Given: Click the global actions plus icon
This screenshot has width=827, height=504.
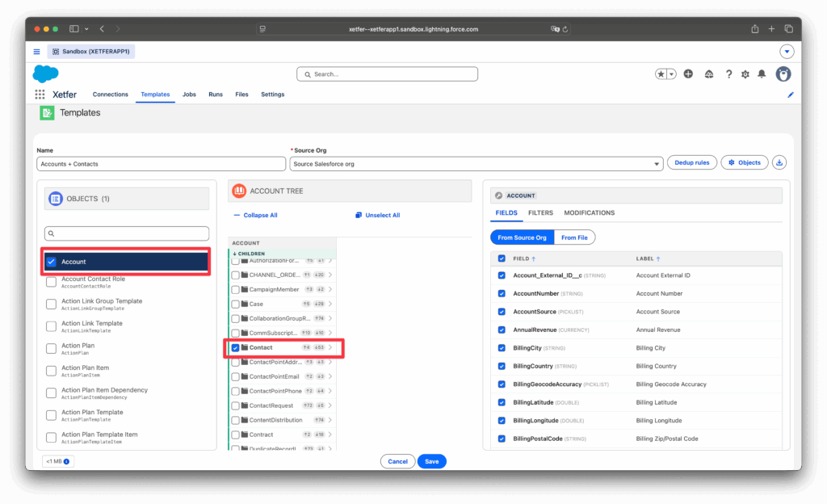Looking at the screenshot, I should 688,74.
